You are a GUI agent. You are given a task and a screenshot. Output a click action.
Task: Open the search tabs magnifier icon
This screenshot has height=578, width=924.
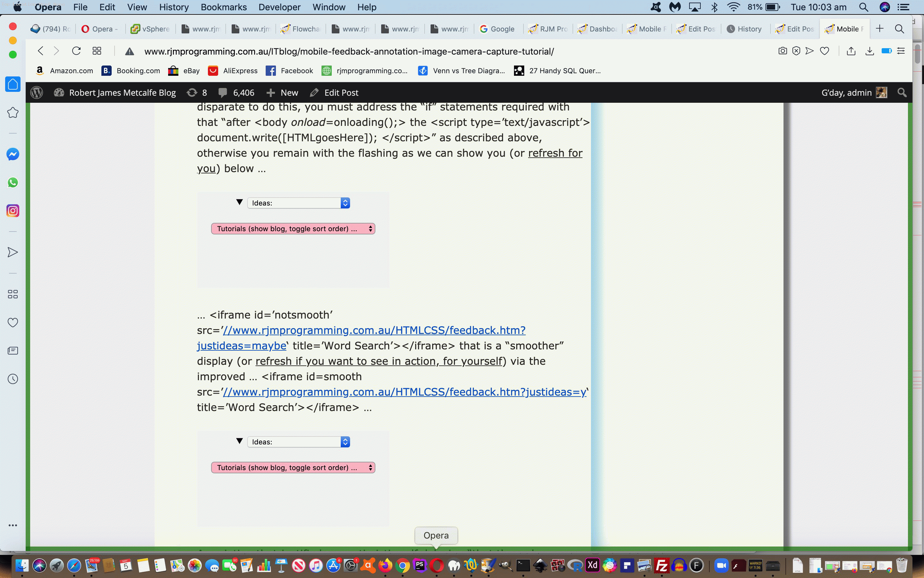tap(900, 29)
